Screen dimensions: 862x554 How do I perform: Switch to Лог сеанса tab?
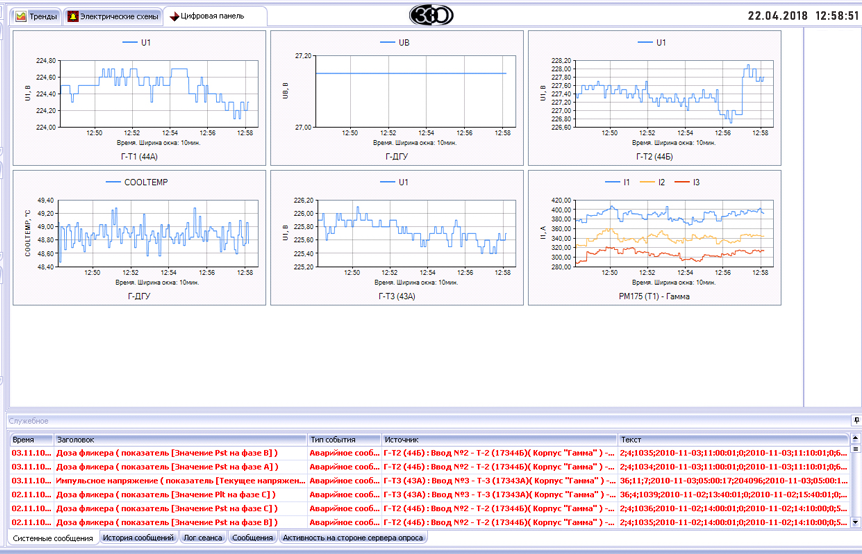tap(203, 538)
